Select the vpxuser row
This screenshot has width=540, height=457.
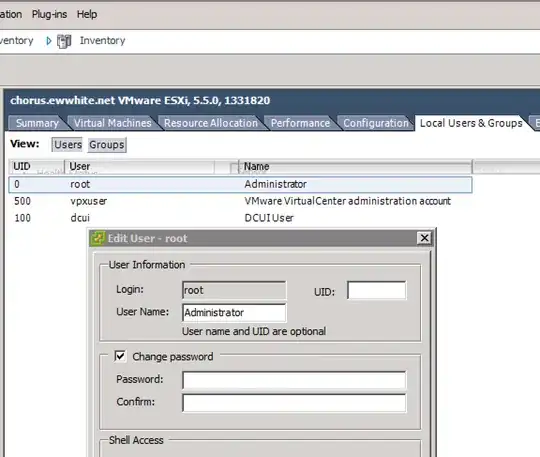(x=240, y=201)
